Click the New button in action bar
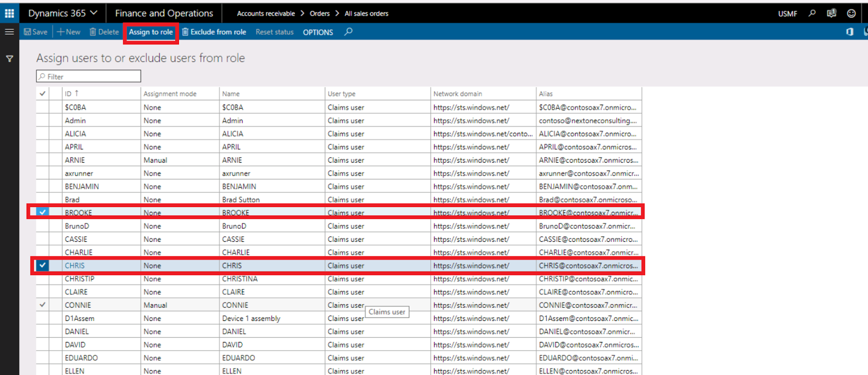 (69, 32)
